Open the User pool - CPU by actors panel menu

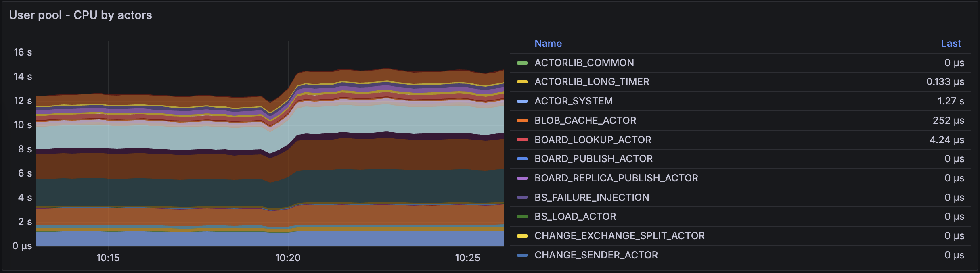(80, 15)
